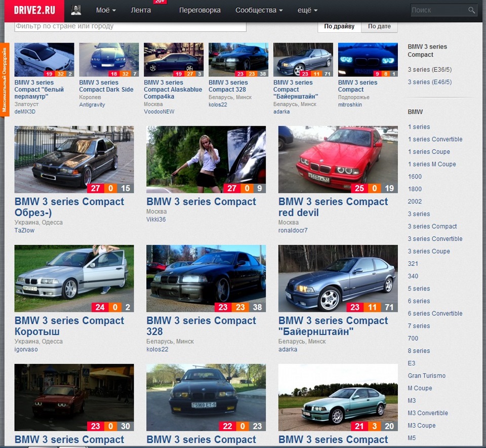This screenshot has width=486, height=448.
Task: Sort cars with По дате tab
Action: click(x=379, y=26)
